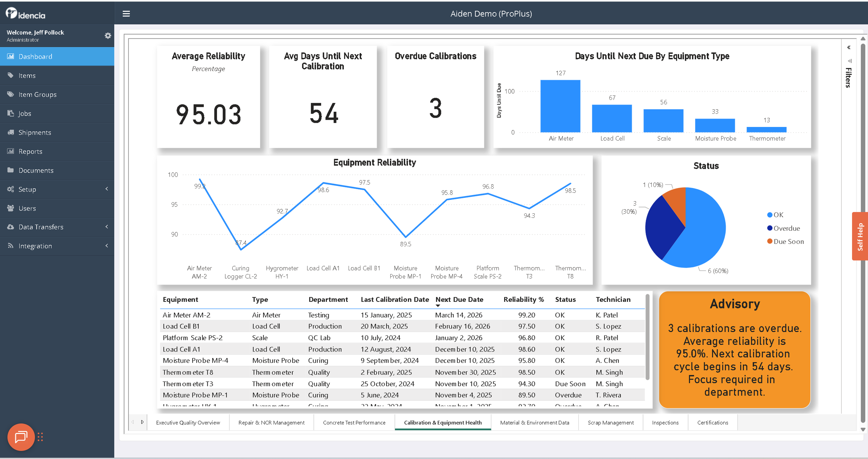
Task: Toggle Due Soon legend item
Action: (x=785, y=241)
